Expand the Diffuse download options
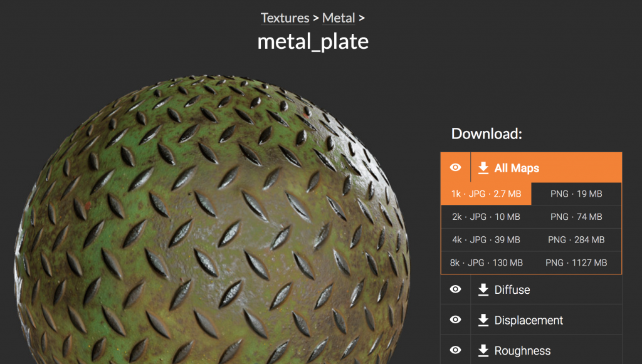 (512, 289)
